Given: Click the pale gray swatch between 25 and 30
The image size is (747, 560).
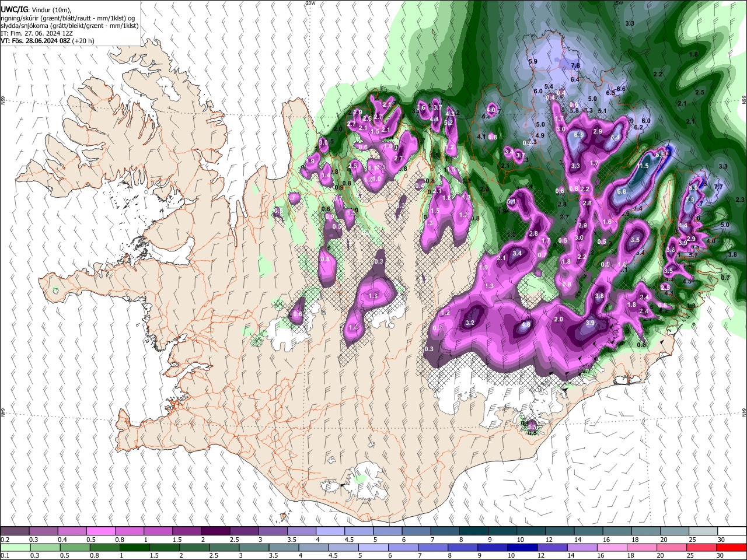Looking at the screenshot, I should [703, 531].
